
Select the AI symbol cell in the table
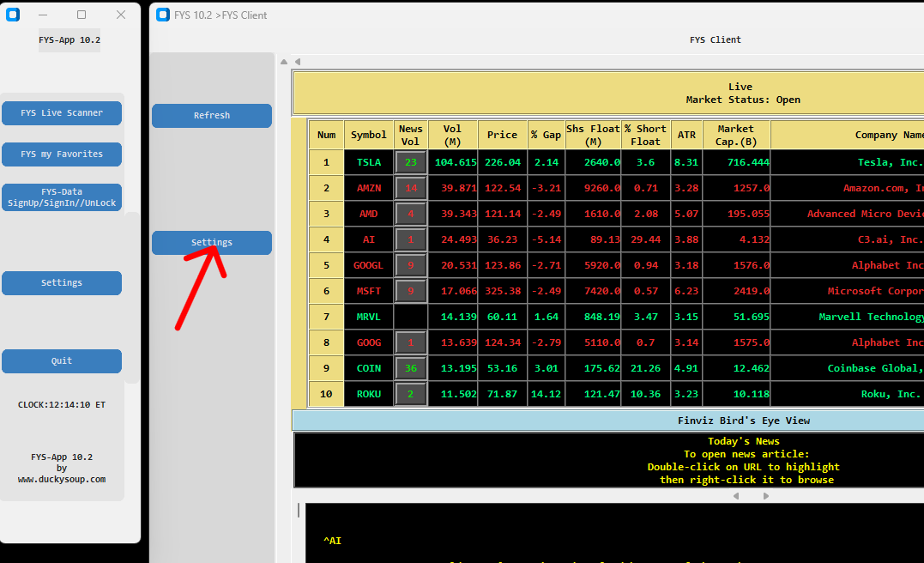[x=369, y=240]
